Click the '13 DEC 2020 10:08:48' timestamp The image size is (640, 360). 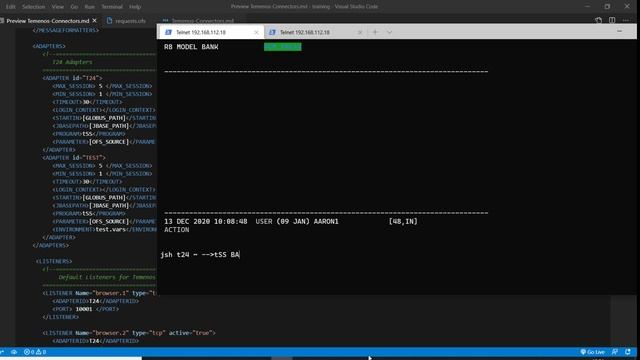pyautogui.click(x=206, y=221)
